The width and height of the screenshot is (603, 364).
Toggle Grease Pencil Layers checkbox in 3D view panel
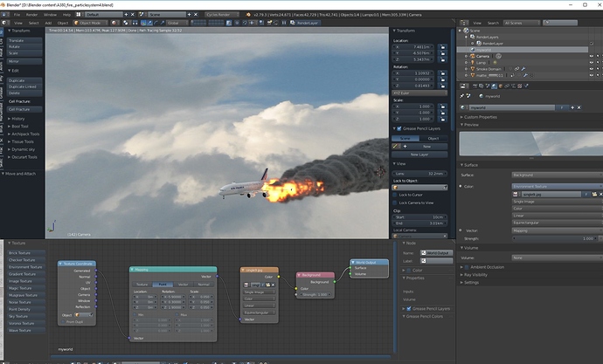coord(399,128)
